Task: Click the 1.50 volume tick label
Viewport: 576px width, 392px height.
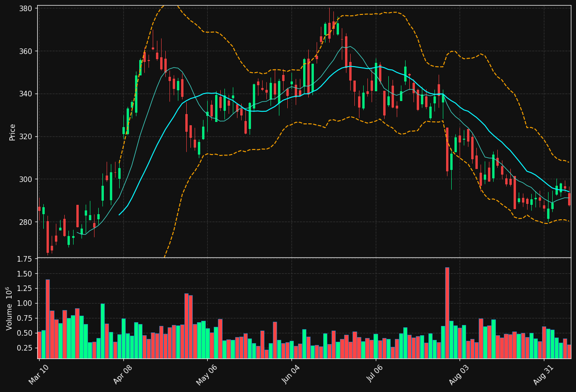Action: point(24,274)
